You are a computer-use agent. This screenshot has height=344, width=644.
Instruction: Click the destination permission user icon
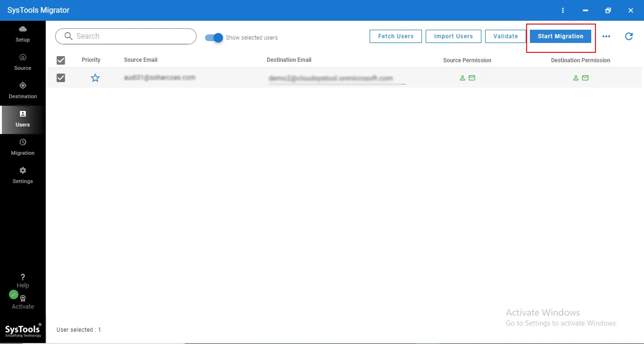point(576,78)
